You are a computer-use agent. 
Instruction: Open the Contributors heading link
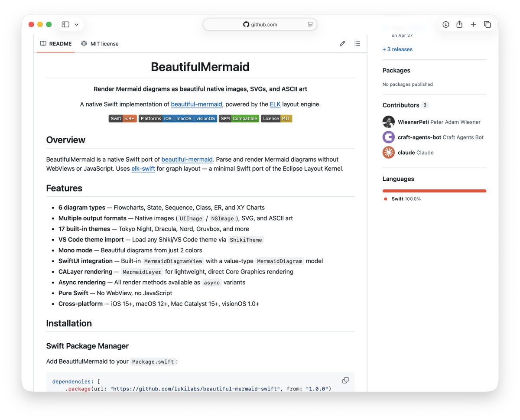tap(401, 105)
